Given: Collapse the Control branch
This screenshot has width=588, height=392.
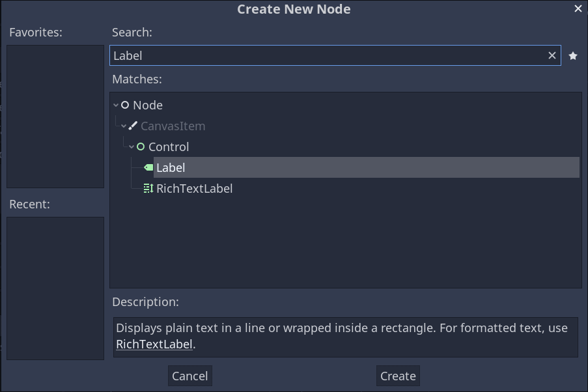Looking at the screenshot, I should coord(132,147).
